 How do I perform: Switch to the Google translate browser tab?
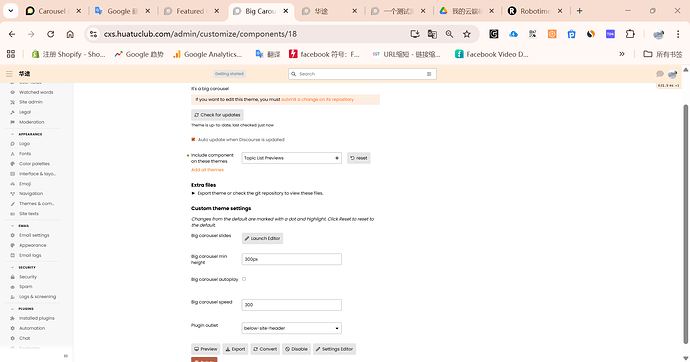click(123, 11)
